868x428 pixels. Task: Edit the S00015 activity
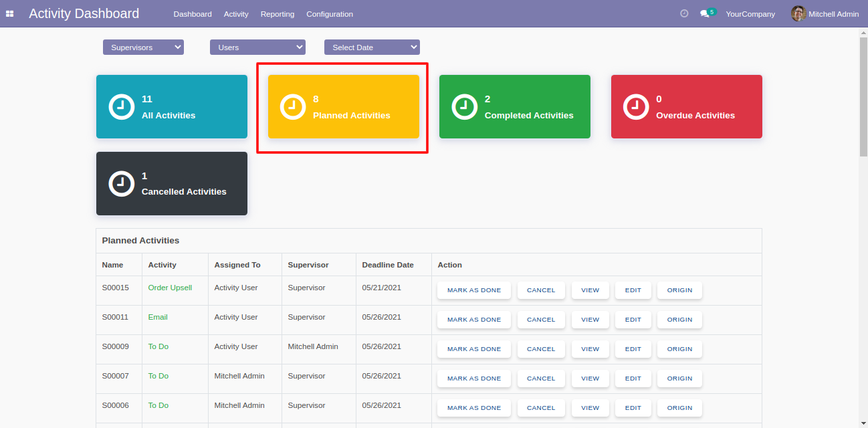633,290
